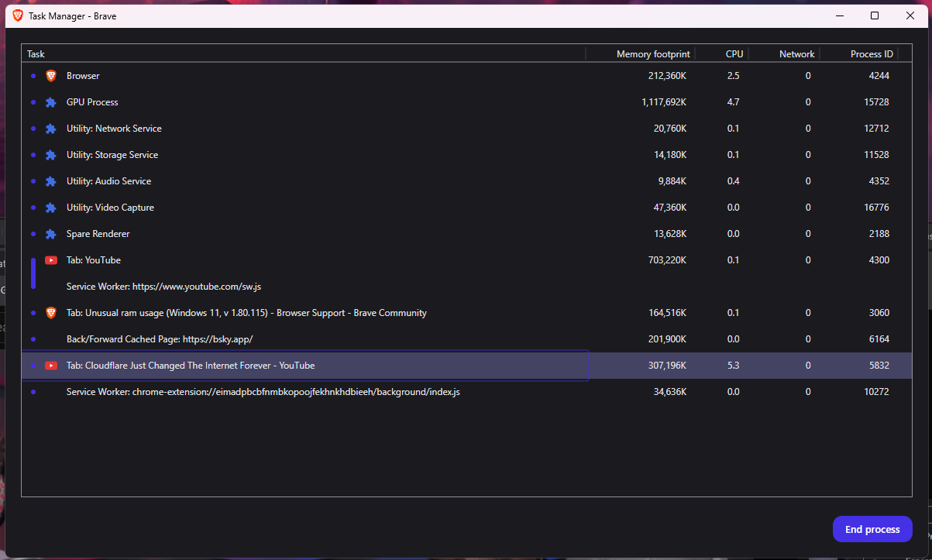Click the YouTube icon of the Cloudflare tab row
The height and width of the screenshot is (560, 932).
(51, 366)
